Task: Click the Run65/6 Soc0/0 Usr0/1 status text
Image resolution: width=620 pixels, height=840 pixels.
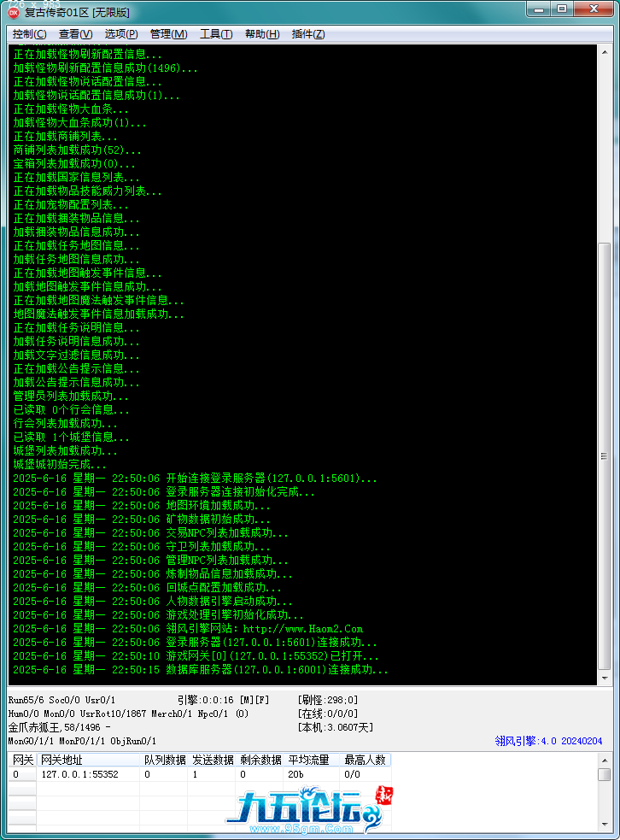Action: point(61,700)
